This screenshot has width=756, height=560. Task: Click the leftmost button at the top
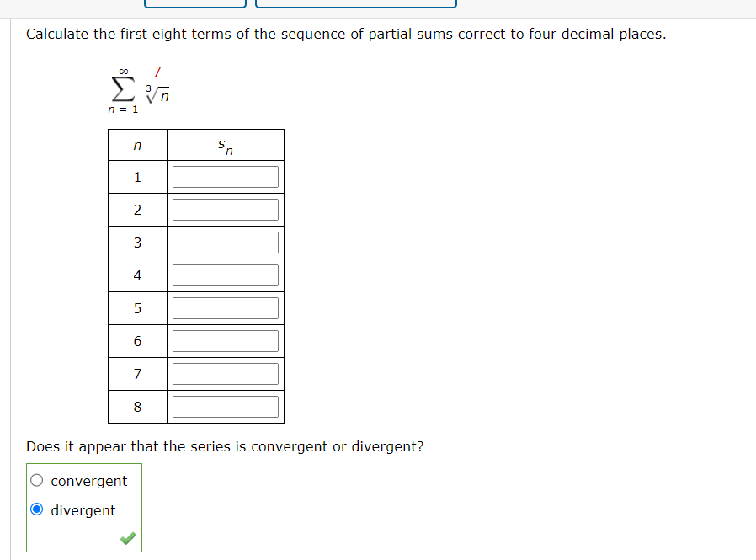pos(194,3)
